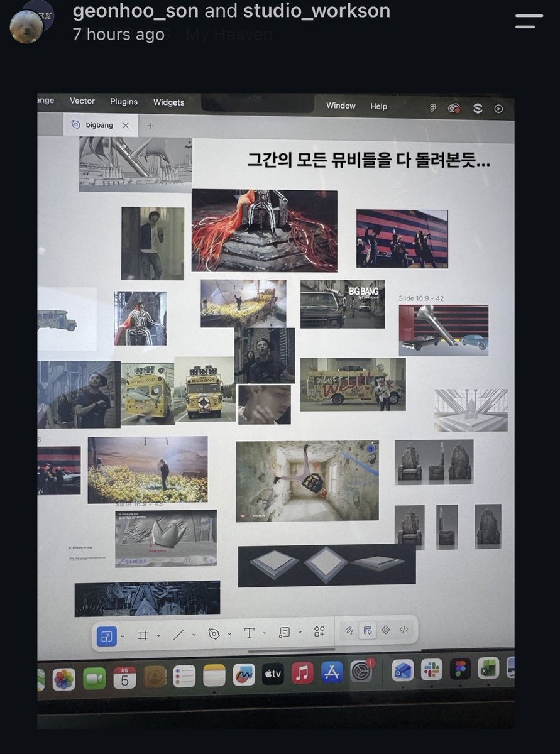Open the Plugins menu
This screenshot has width=560, height=754.
pyautogui.click(x=124, y=102)
